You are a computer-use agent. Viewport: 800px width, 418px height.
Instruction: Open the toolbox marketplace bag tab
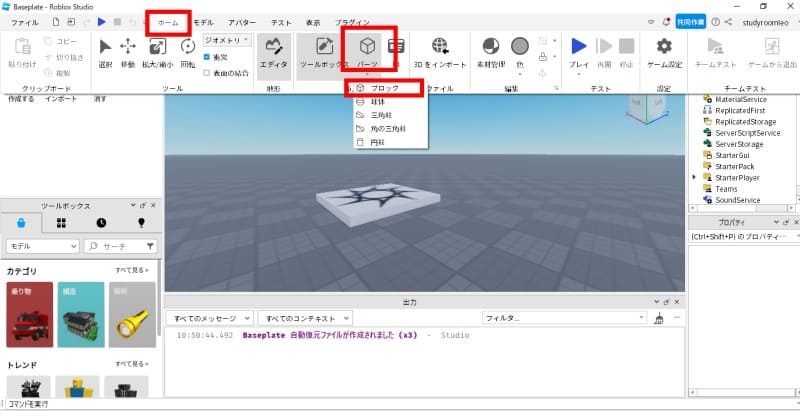pyautogui.click(x=21, y=223)
